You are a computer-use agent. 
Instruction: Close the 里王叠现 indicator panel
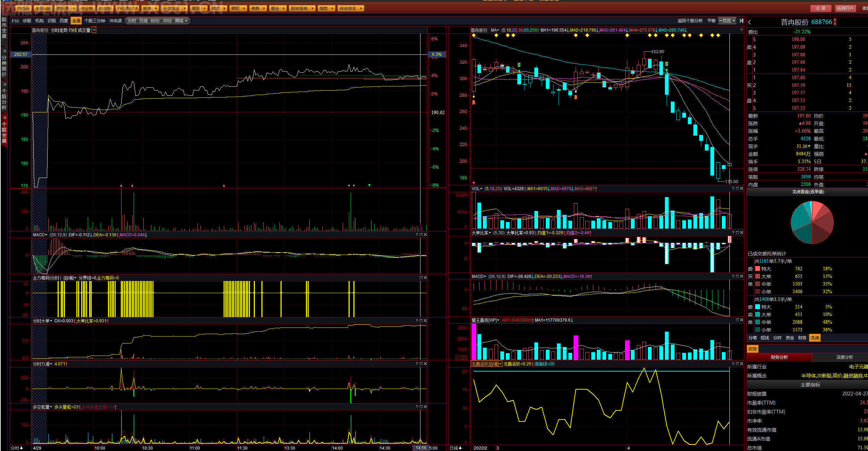(742, 320)
